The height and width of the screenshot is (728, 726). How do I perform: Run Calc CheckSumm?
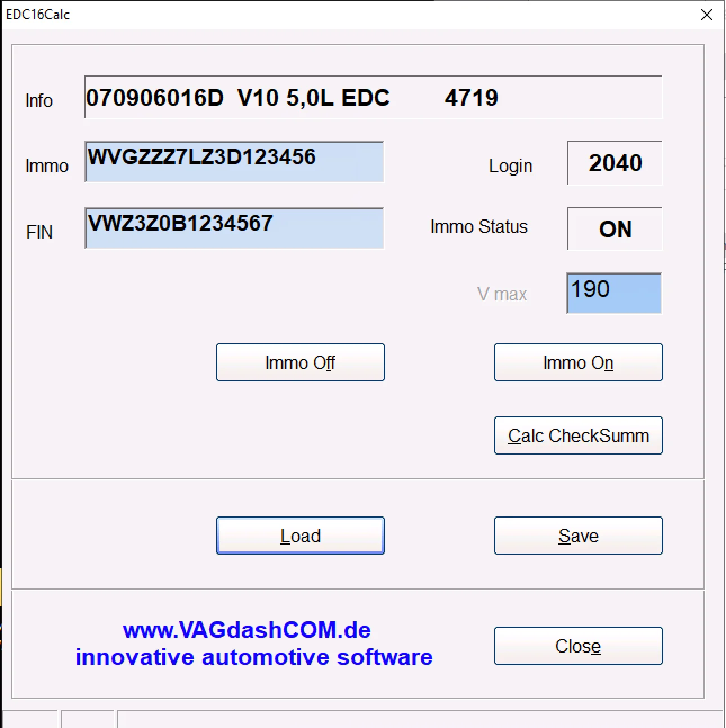click(578, 435)
